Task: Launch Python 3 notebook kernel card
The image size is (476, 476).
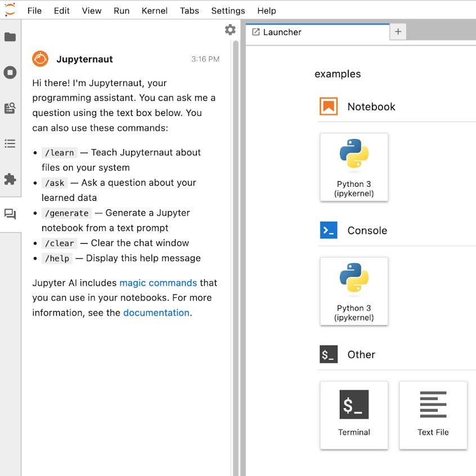Action: pyautogui.click(x=354, y=167)
